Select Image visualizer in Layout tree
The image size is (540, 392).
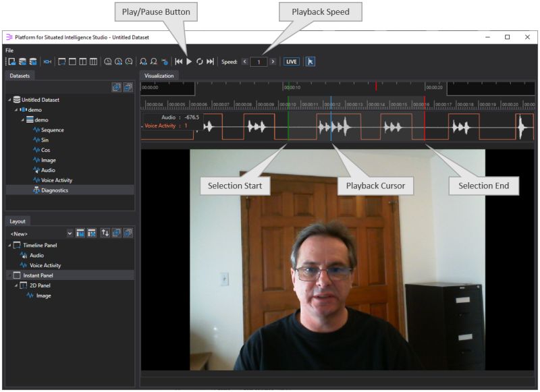[43, 296]
